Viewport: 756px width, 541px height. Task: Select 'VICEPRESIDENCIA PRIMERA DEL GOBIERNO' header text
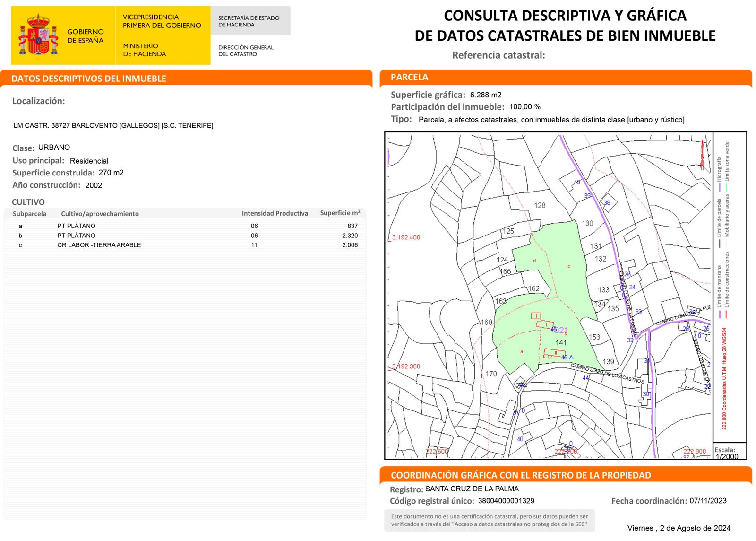162,21
